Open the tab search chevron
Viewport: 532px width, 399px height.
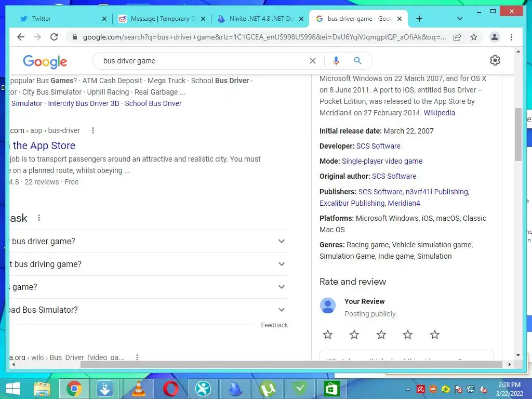(459, 19)
